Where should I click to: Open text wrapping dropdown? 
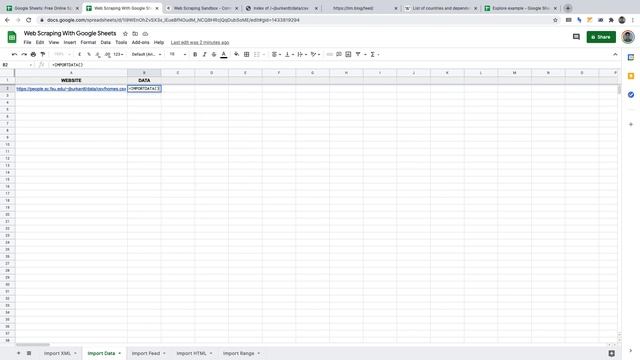point(302,54)
